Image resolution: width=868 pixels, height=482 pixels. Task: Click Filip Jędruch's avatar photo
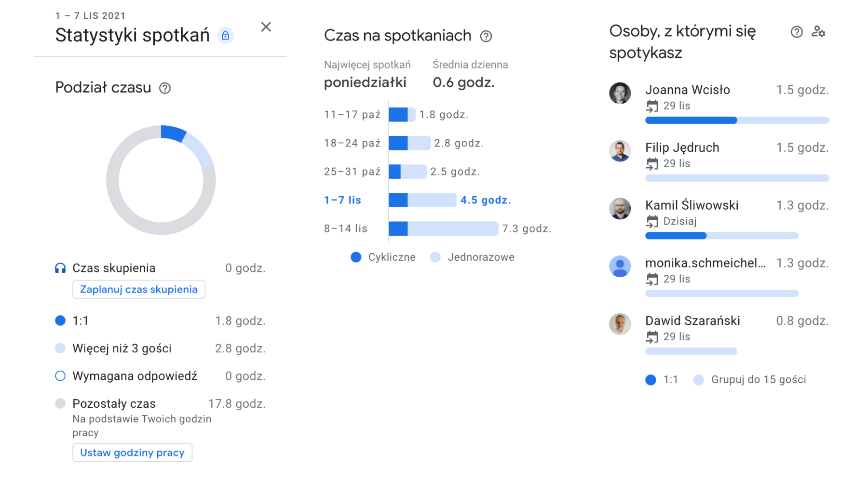click(620, 151)
